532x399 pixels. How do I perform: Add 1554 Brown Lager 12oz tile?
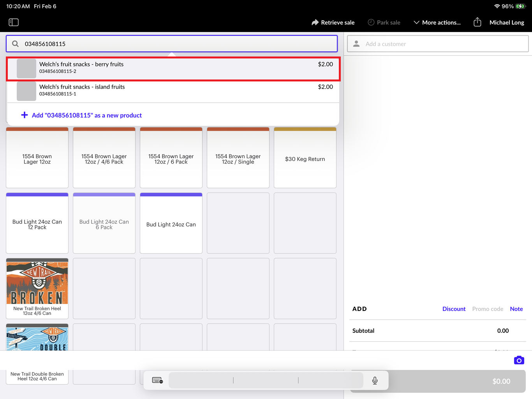(37, 158)
